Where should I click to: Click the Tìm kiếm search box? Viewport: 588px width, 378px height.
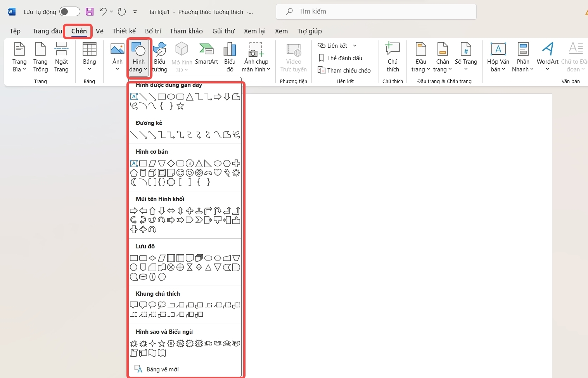(376, 12)
